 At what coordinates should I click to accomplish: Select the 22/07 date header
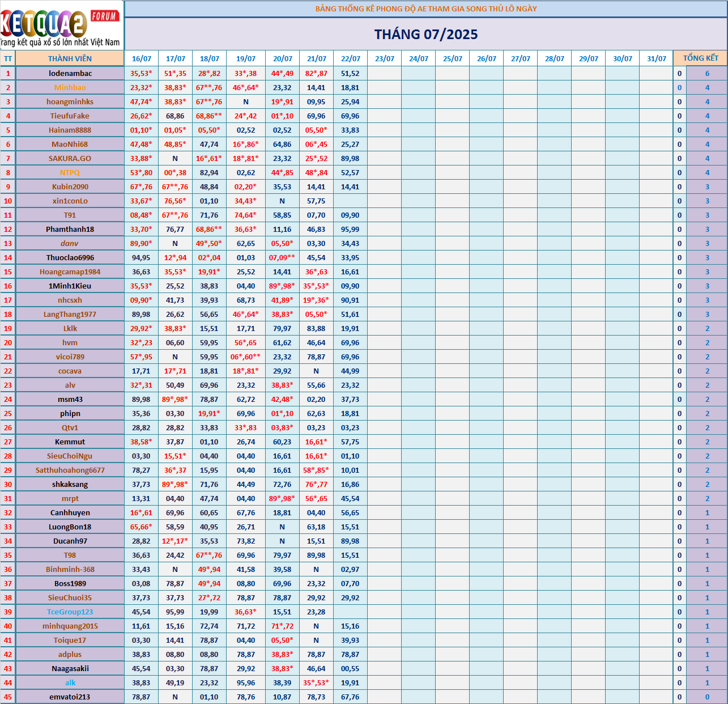pyautogui.click(x=350, y=58)
